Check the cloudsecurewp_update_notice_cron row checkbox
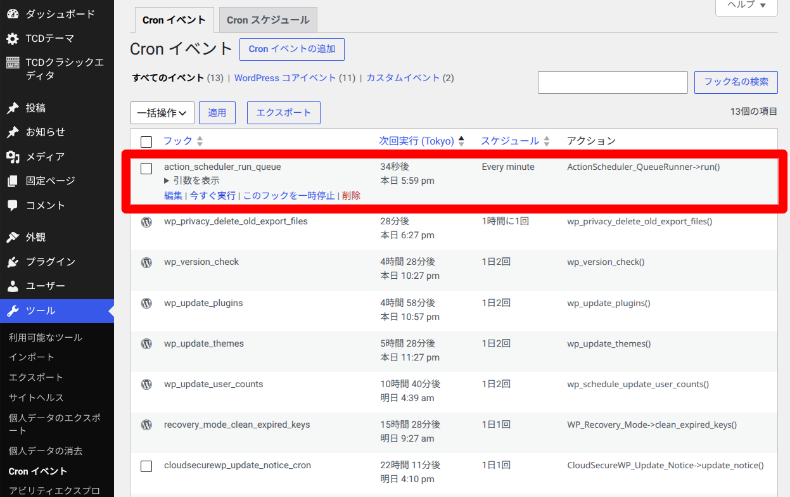This screenshot has width=790, height=497. pos(146,466)
